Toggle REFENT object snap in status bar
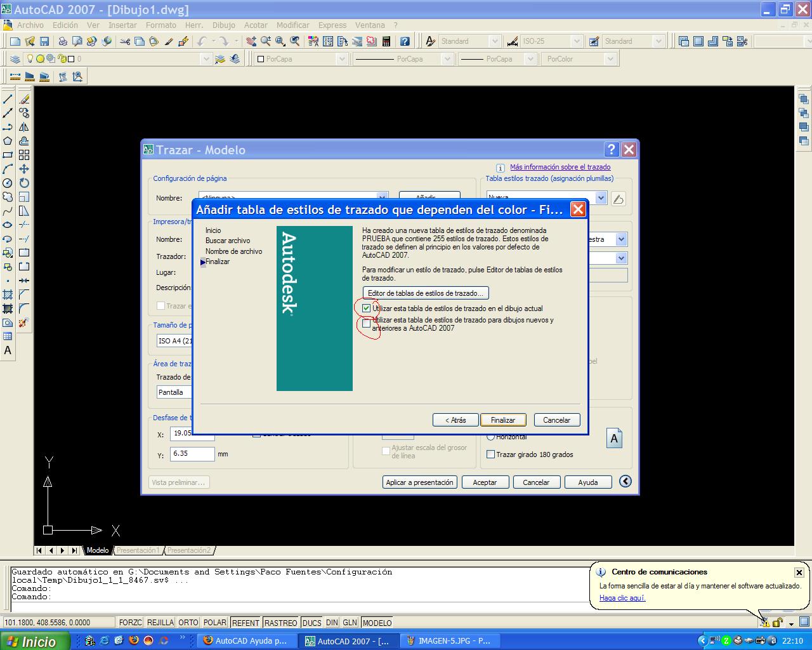812x650 pixels. (246, 623)
